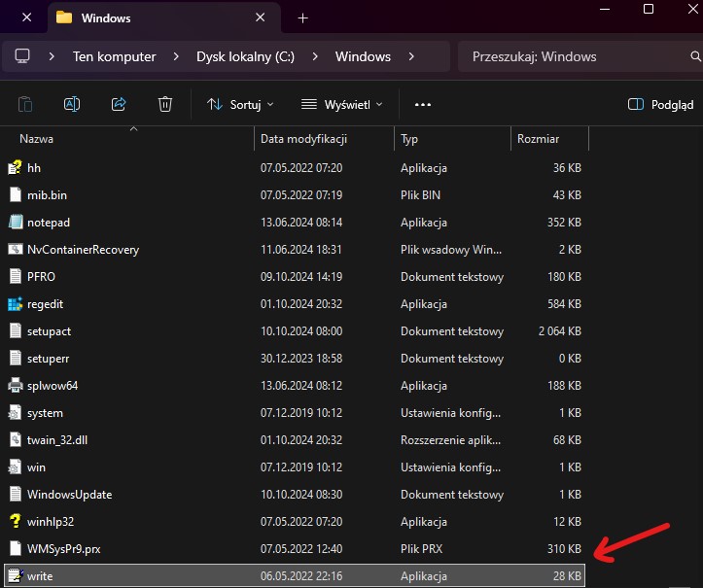Screen dimensions: 703x588
Task: Select the regedit application icon
Action: point(16,304)
